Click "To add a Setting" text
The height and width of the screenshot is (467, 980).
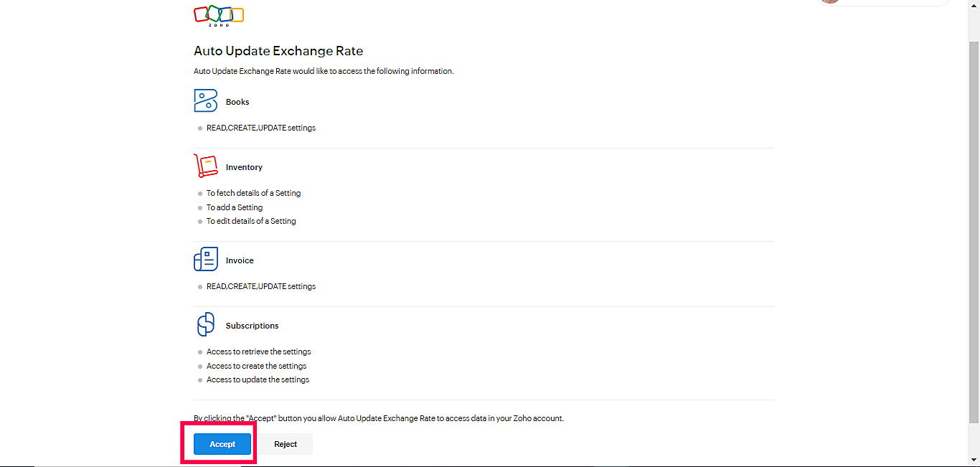coord(235,207)
